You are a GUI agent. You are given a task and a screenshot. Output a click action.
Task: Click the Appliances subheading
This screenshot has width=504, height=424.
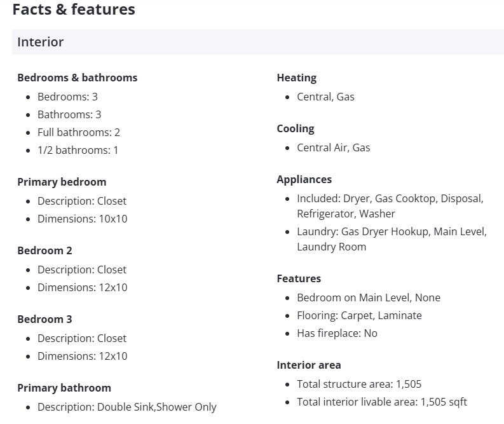click(304, 179)
